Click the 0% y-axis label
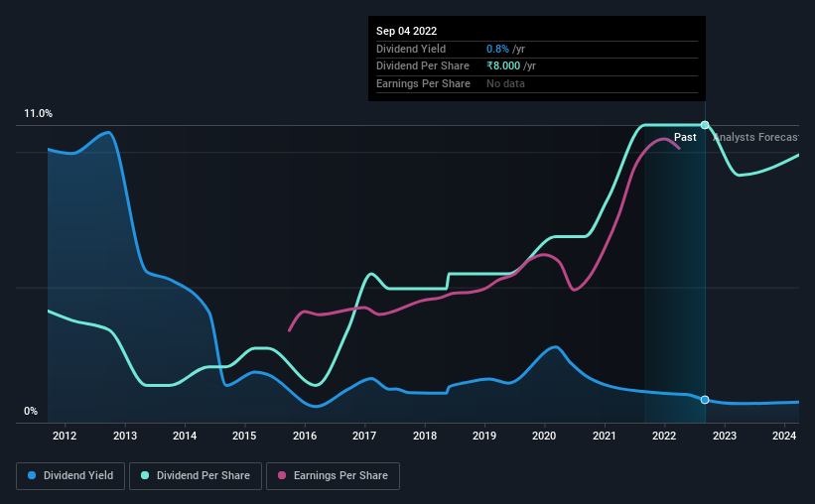 pyautogui.click(x=31, y=411)
